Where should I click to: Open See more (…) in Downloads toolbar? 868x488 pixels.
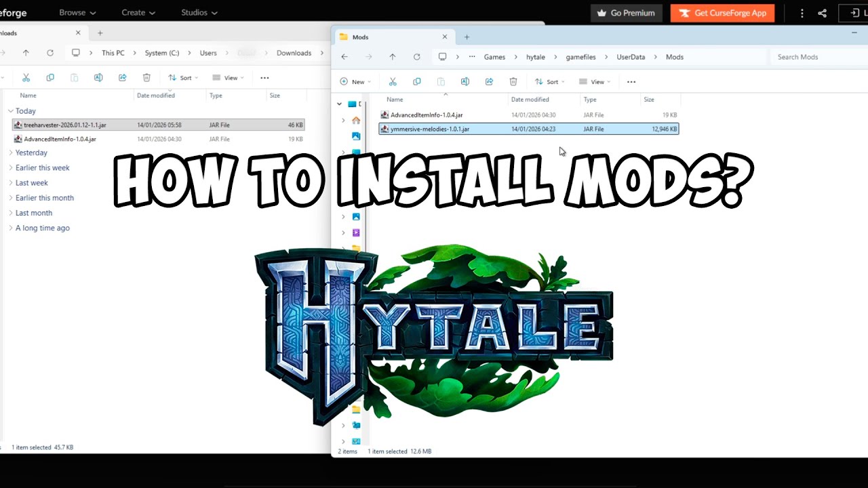coord(264,78)
